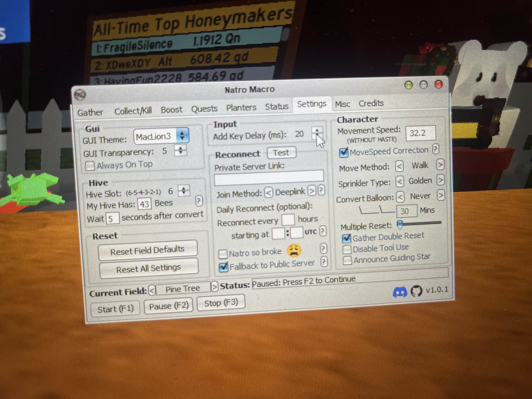Click help icon beside Fallback to Public Server

pos(324,262)
